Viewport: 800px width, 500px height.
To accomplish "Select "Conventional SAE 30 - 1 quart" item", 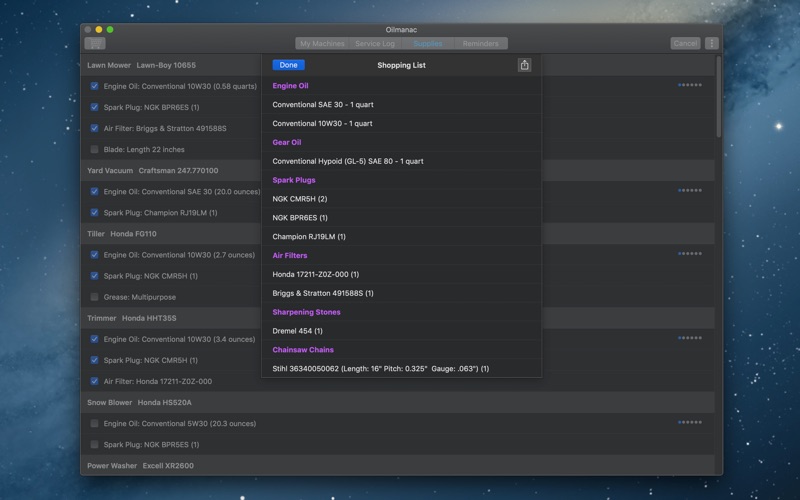I will point(401,105).
